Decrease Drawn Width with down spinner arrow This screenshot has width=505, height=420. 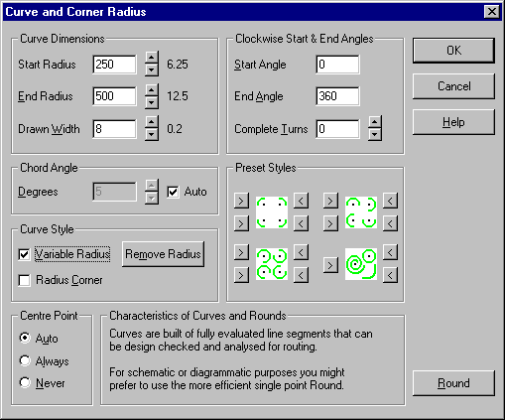[x=152, y=134]
